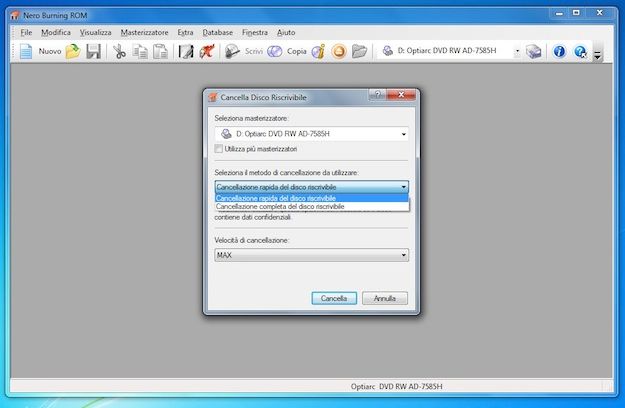Image resolution: width=625 pixels, height=408 pixels.
Task: Open the Finestra menu
Action: [255, 33]
